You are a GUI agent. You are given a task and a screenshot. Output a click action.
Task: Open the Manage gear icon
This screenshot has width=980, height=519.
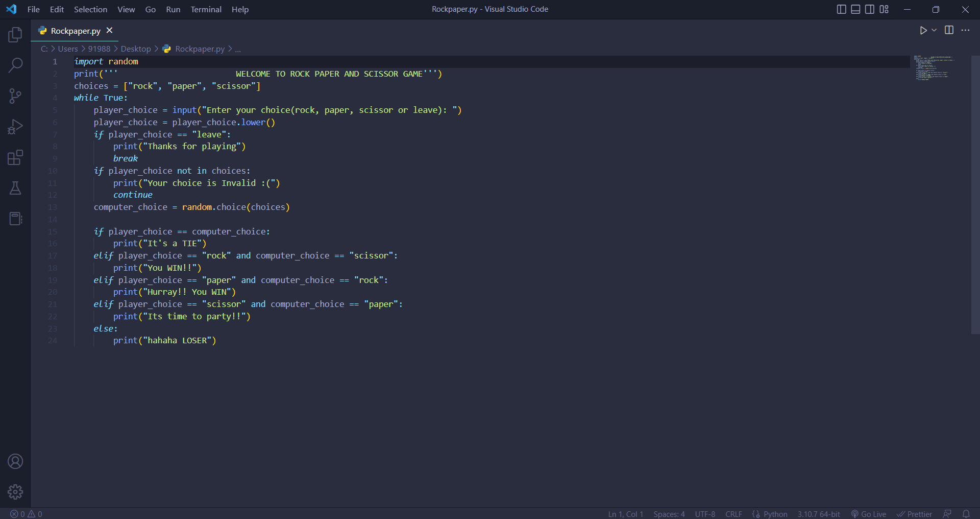point(15,492)
